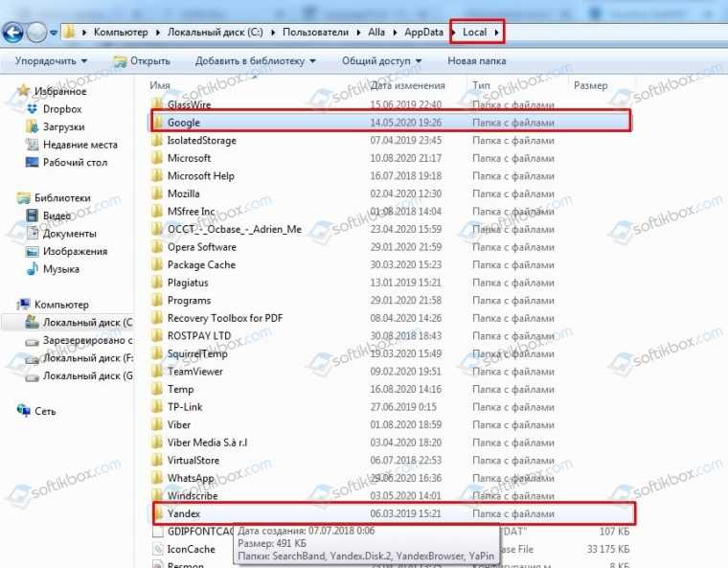The height and width of the screenshot is (568, 728).
Task: Select Сеть in the navigation pane
Action: [x=45, y=411]
